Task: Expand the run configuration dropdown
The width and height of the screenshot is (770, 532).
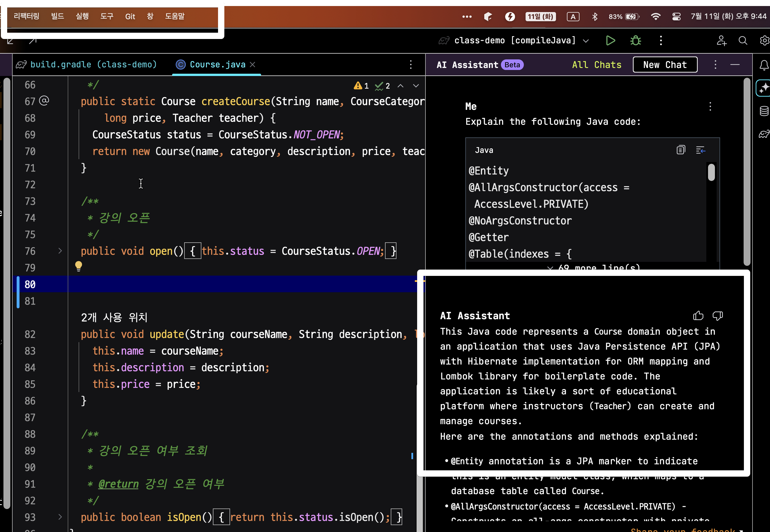Action: point(586,41)
